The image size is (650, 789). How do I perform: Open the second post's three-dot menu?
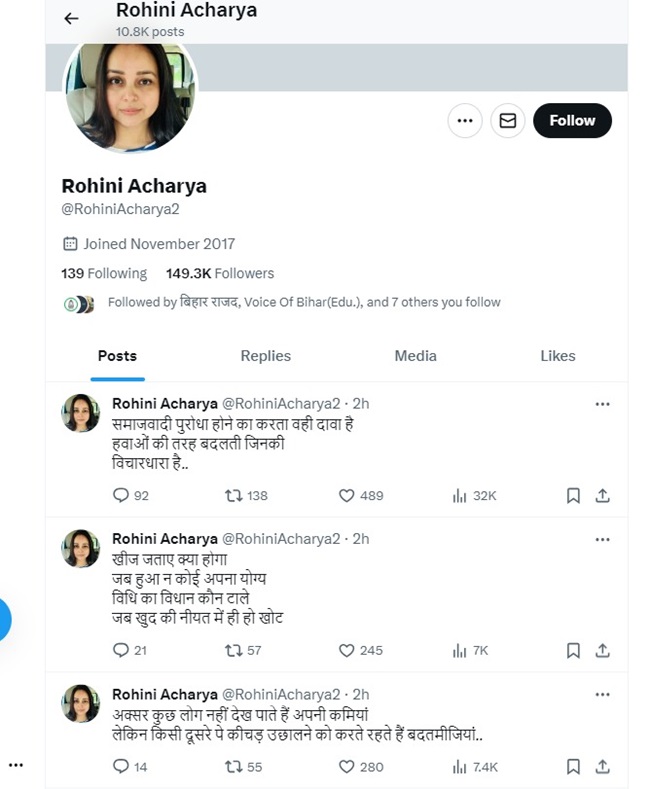[602, 540]
